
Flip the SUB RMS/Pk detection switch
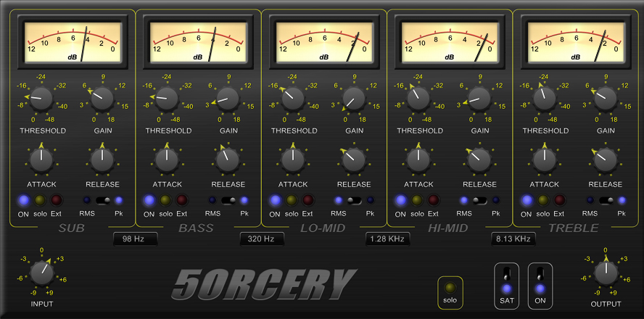(103, 200)
